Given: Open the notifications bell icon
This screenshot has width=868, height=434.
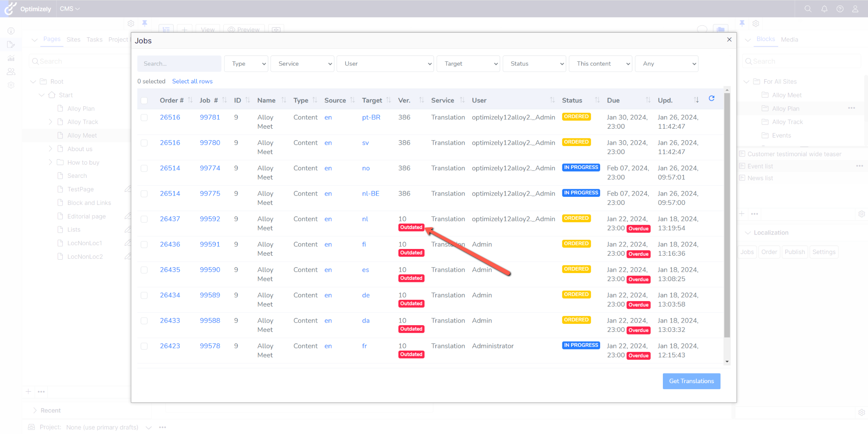Looking at the screenshot, I should click(824, 9).
